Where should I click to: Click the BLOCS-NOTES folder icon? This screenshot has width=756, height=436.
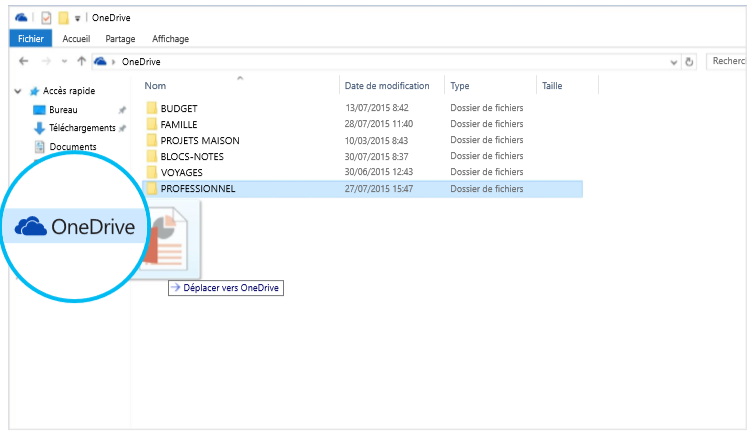pyautogui.click(x=151, y=156)
